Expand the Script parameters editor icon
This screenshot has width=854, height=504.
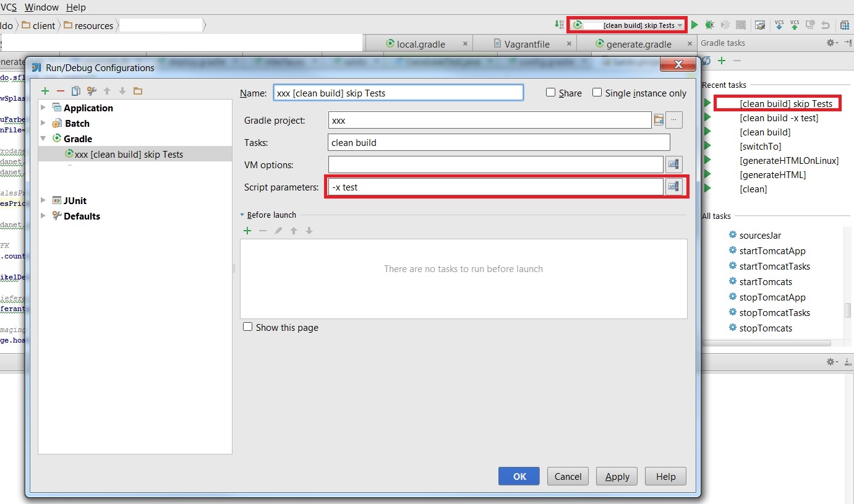[x=673, y=187]
